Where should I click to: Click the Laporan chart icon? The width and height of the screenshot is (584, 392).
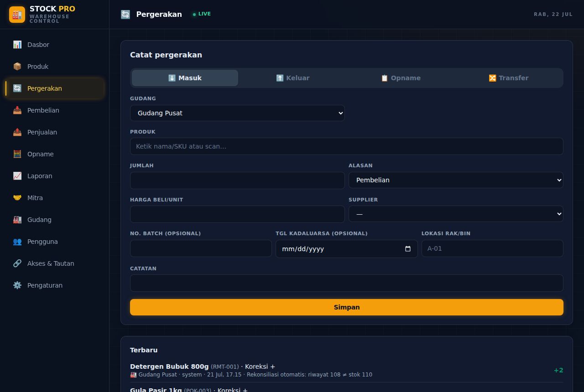click(x=17, y=176)
